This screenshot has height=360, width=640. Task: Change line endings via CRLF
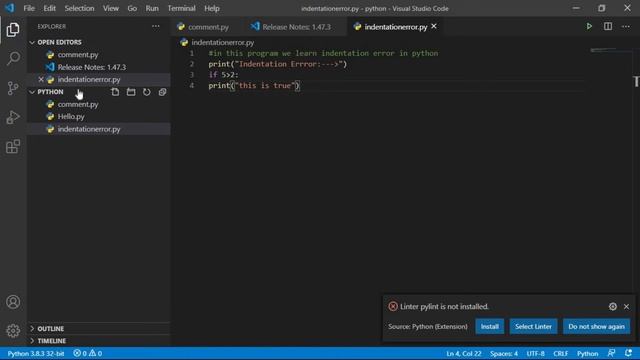click(x=560, y=353)
